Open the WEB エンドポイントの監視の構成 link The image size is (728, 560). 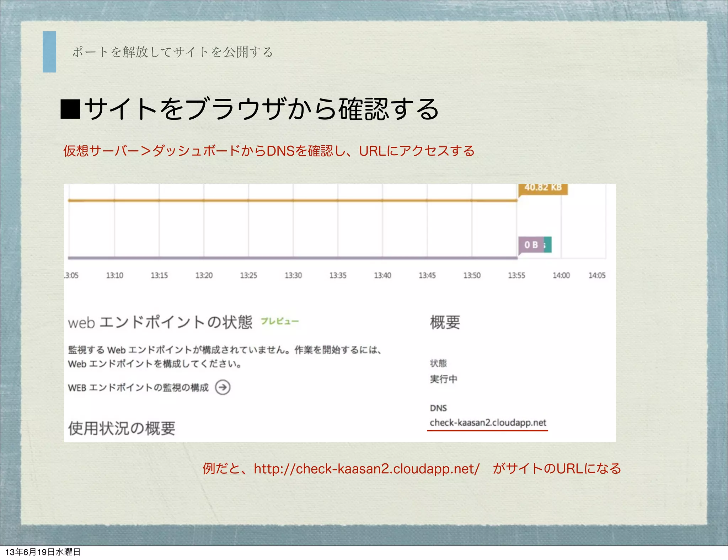click(x=138, y=388)
